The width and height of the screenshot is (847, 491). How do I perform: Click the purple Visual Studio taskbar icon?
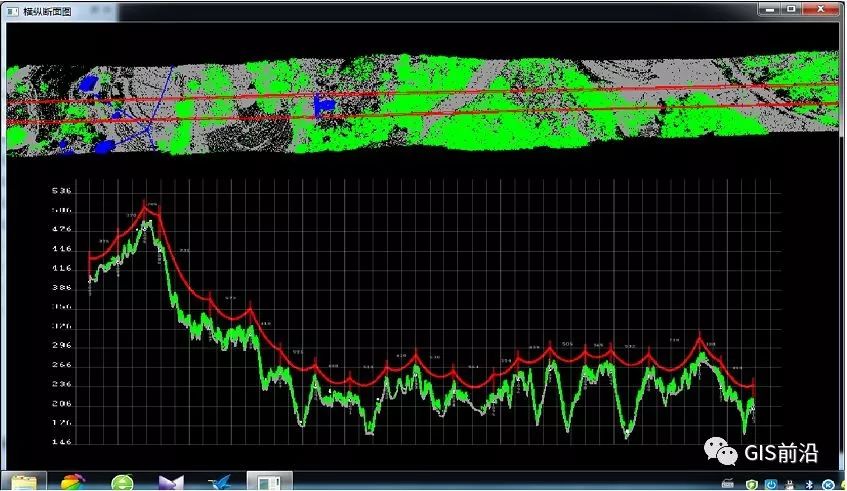(171, 482)
